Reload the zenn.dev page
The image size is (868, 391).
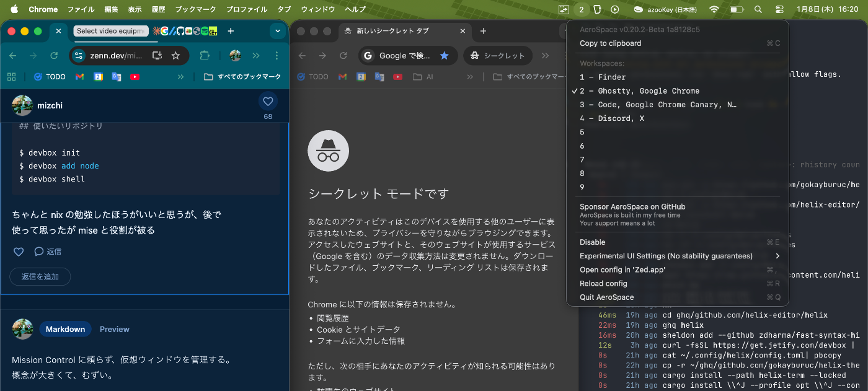(x=54, y=56)
